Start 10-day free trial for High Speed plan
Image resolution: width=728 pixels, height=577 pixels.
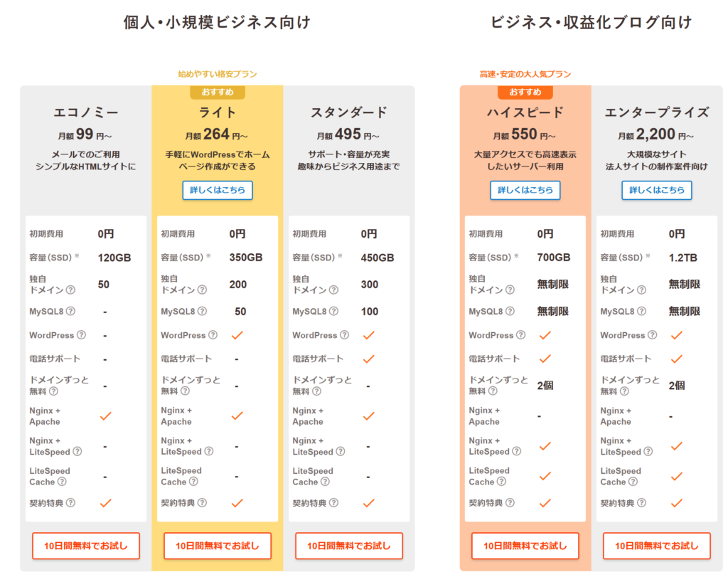coord(525,546)
